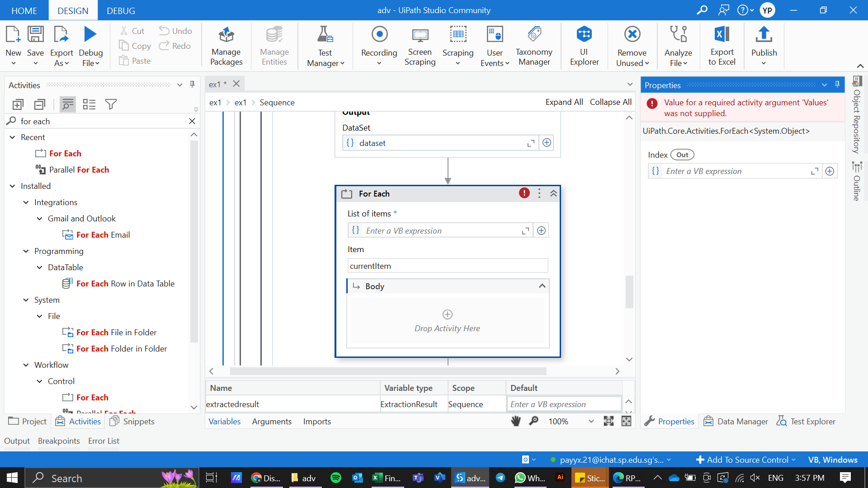
Task: Collapse the Recent group
Action: click(x=12, y=137)
